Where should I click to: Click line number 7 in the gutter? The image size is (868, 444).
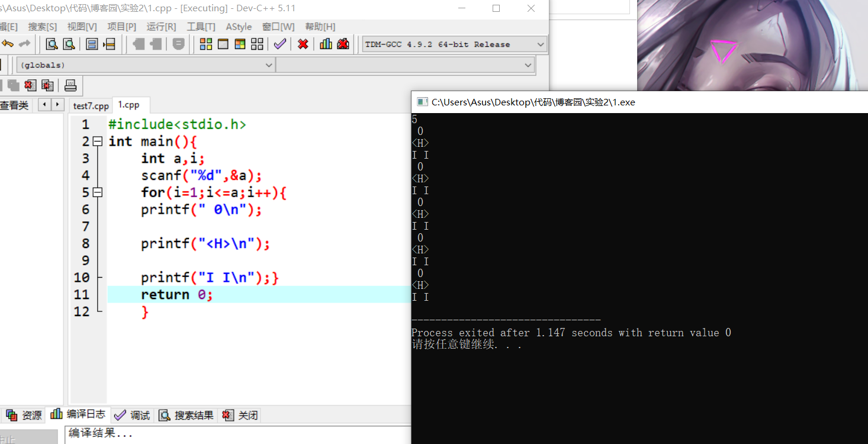point(85,226)
